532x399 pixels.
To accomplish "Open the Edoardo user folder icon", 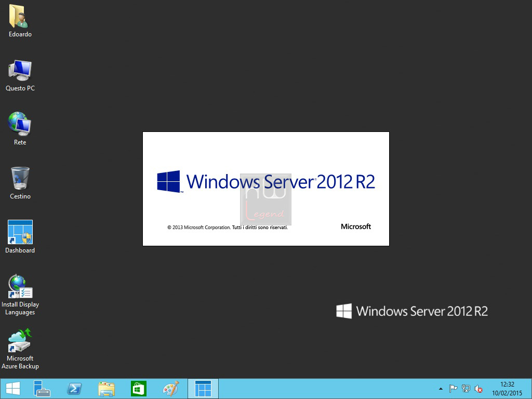I will pos(19,16).
